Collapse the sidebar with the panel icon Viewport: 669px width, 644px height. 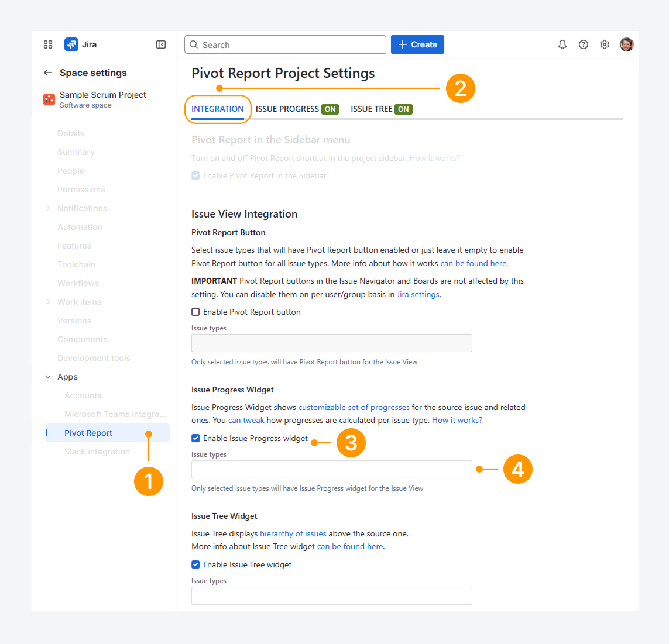(161, 44)
